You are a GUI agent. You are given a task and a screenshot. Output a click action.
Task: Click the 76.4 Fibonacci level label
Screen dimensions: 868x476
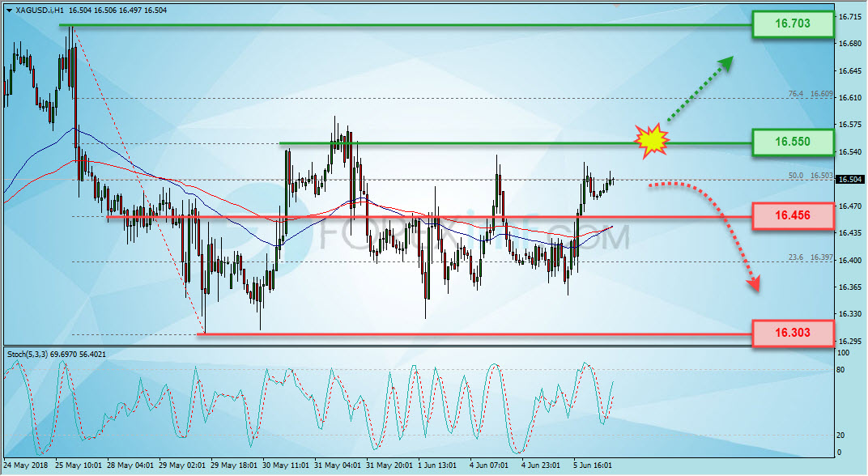(x=795, y=94)
